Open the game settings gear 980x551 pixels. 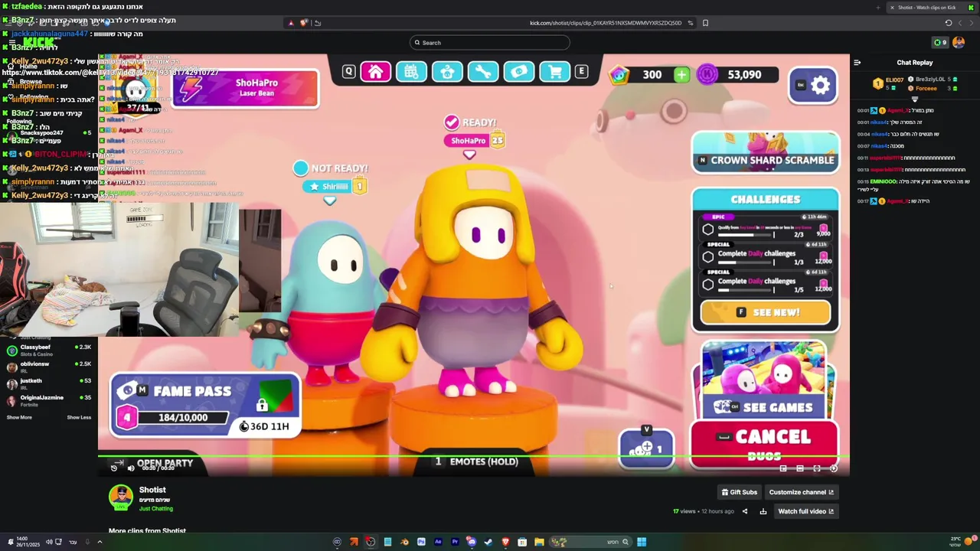tap(820, 85)
